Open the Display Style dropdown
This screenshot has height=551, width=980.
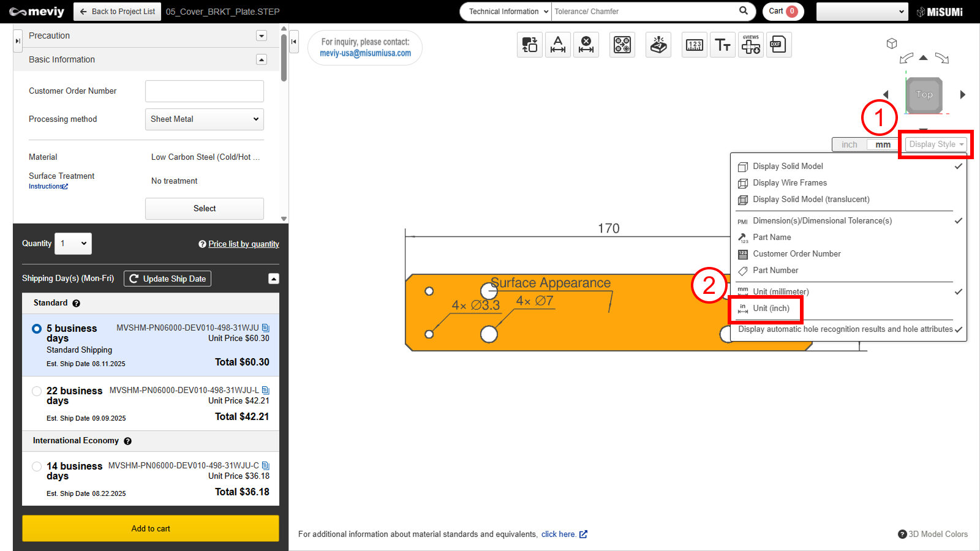point(936,144)
